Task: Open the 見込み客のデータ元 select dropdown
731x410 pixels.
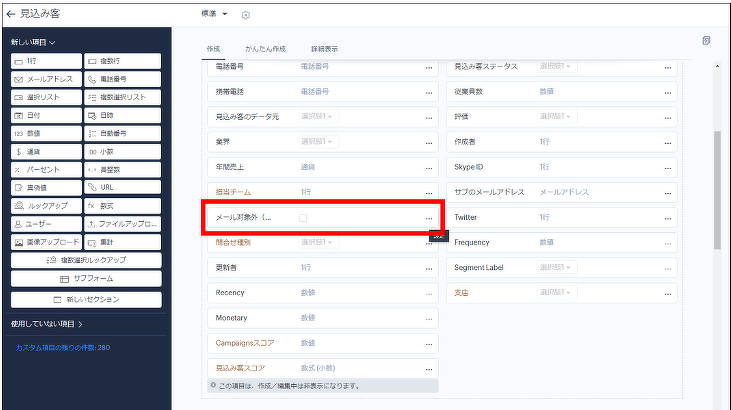Action: 319,117
